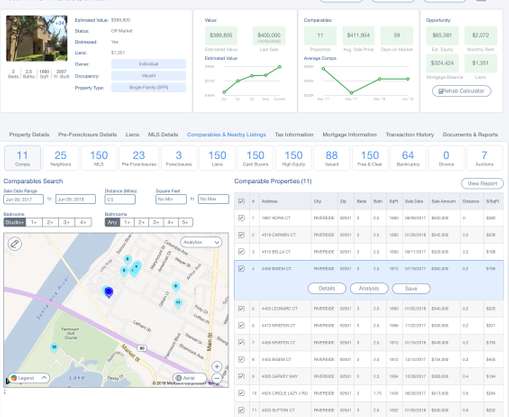Image resolution: width=509 pixels, height=417 pixels.
Task: Click the pencil draw icon on map
Action: pos(15,244)
